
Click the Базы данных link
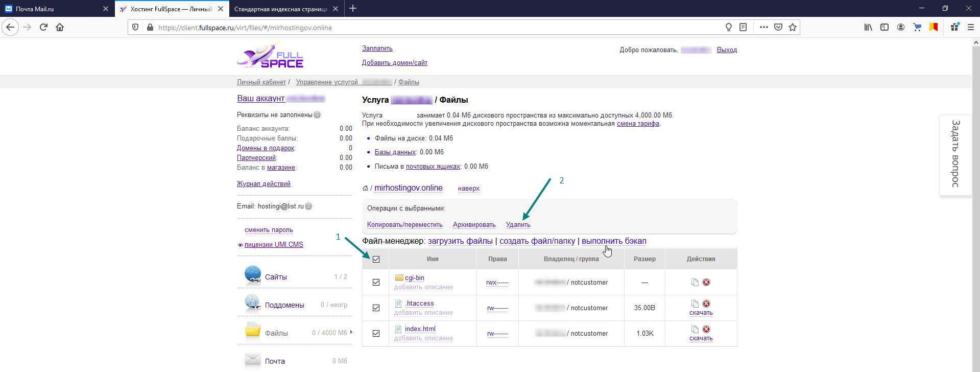tap(395, 152)
